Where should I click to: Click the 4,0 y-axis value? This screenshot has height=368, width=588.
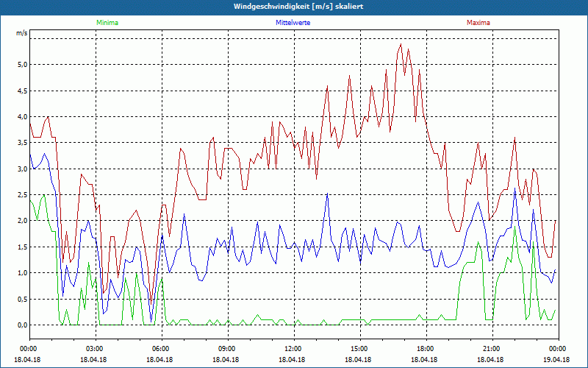23,117
